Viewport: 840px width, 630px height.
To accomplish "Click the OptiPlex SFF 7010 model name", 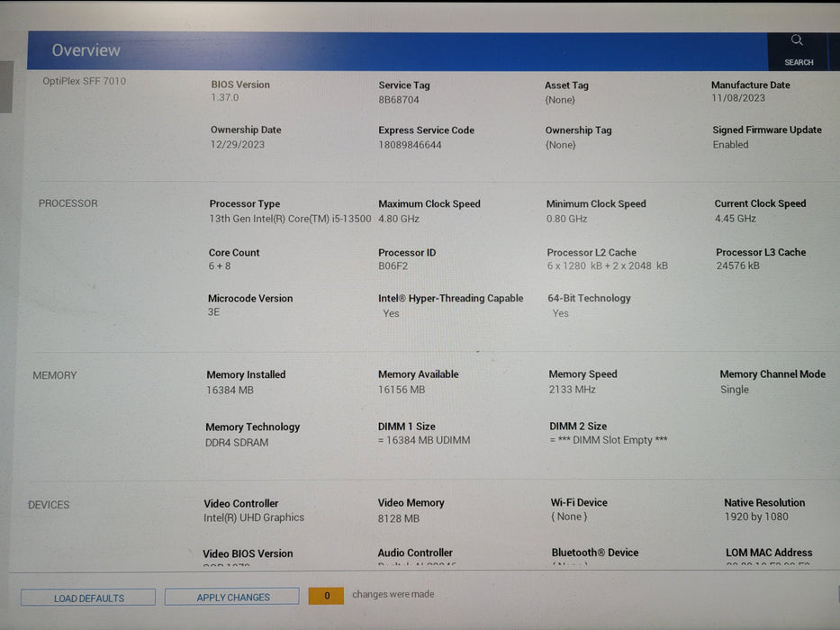I will click(85, 81).
